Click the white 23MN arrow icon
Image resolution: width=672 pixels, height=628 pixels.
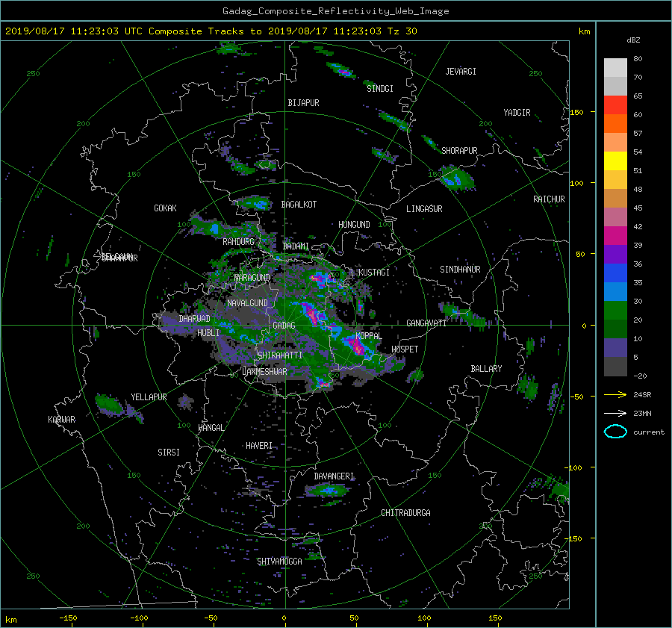615,414
